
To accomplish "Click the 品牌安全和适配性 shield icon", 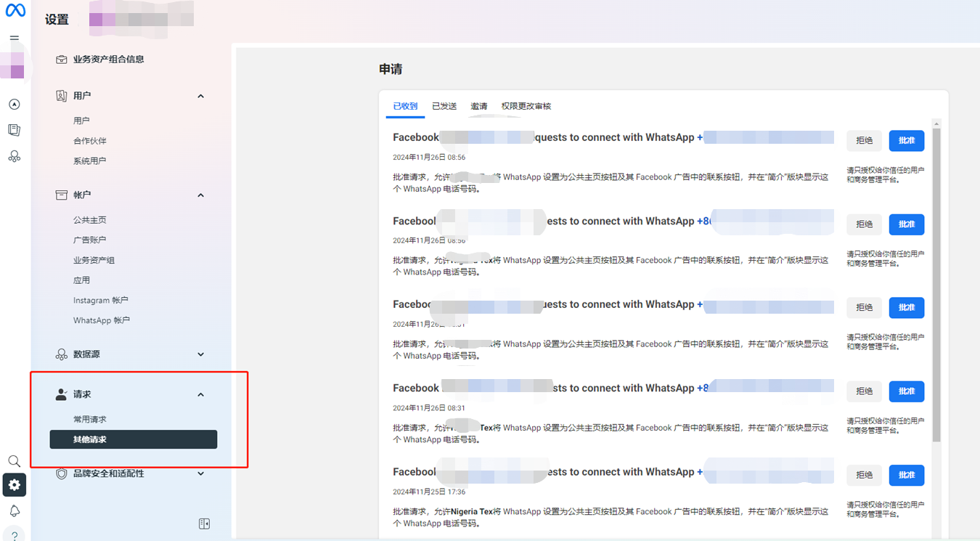I will pyautogui.click(x=62, y=473).
